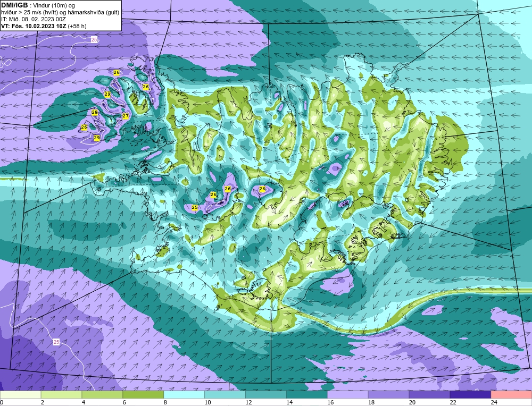Click the yellow 29 gust label directly above the 28
The image size is (532, 406).
[x=107, y=94]
